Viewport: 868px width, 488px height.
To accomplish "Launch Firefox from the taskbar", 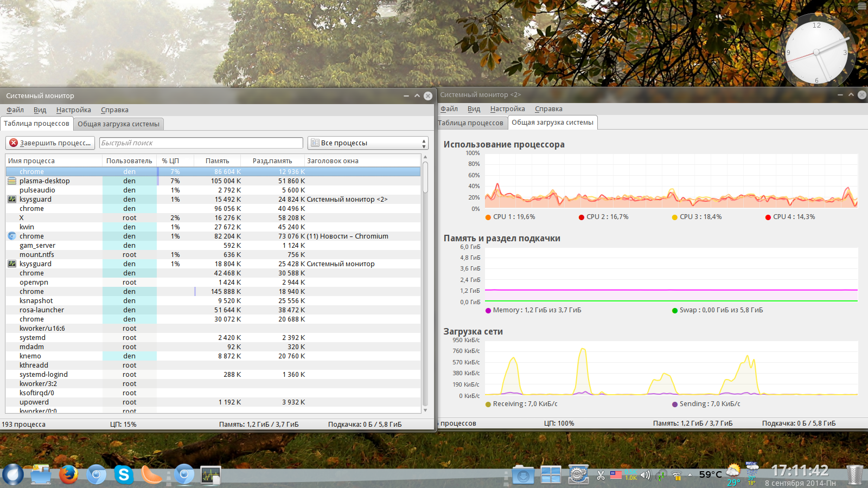I will click(68, 475).
